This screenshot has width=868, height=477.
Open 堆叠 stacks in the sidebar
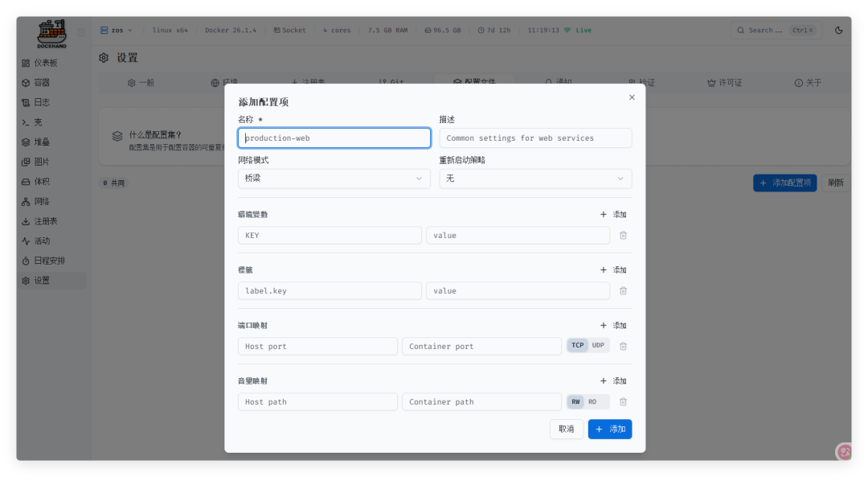point(52,142)
